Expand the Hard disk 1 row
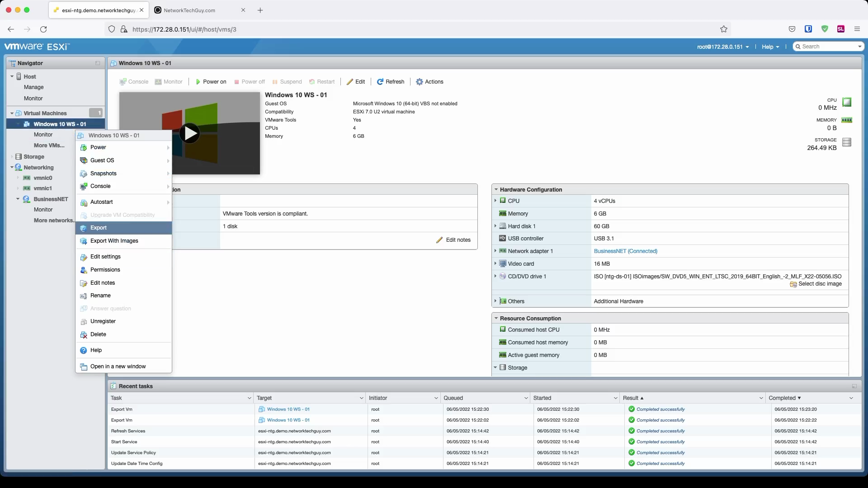Screen dimensions: 868x488 click(495, 226)
